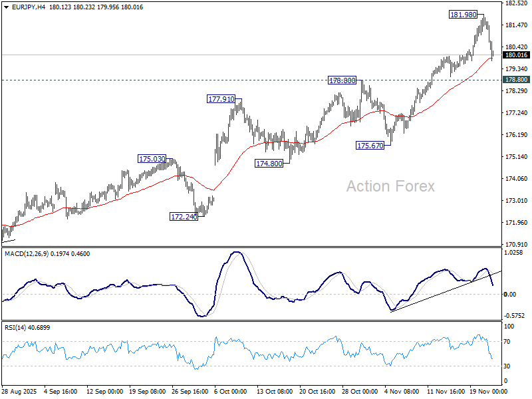Image resolution: width=532 pixels, height=399 pixels.
Task: Select the 177.910 high price label
Action: point(221,99)
